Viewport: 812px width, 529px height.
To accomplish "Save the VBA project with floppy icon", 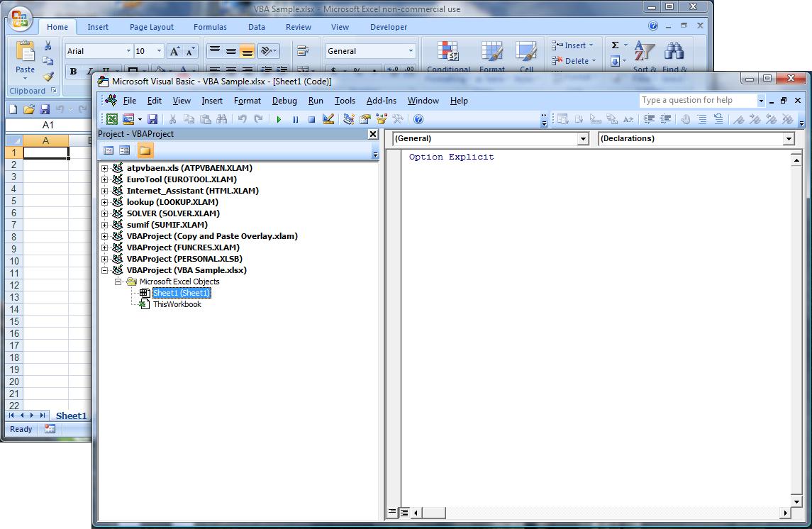I will [x=152, y=120].
